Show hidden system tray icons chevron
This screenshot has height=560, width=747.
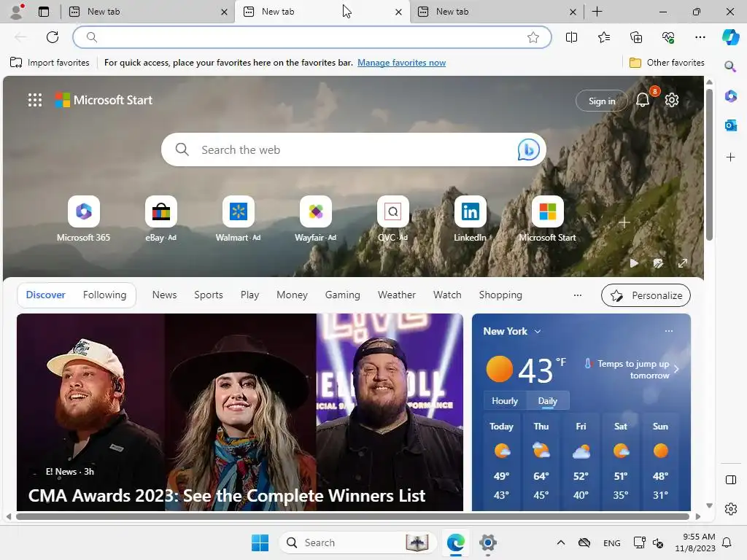(x=561, y=542)
